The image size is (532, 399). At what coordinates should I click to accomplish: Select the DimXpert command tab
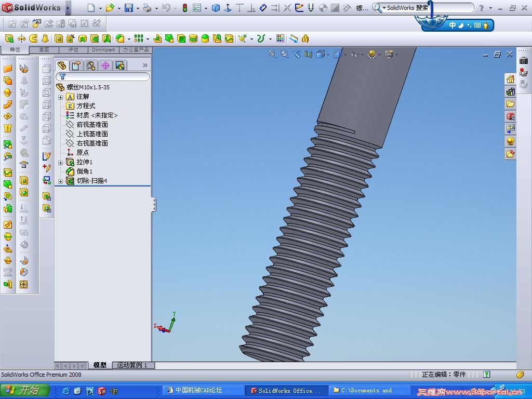(103, 50)
